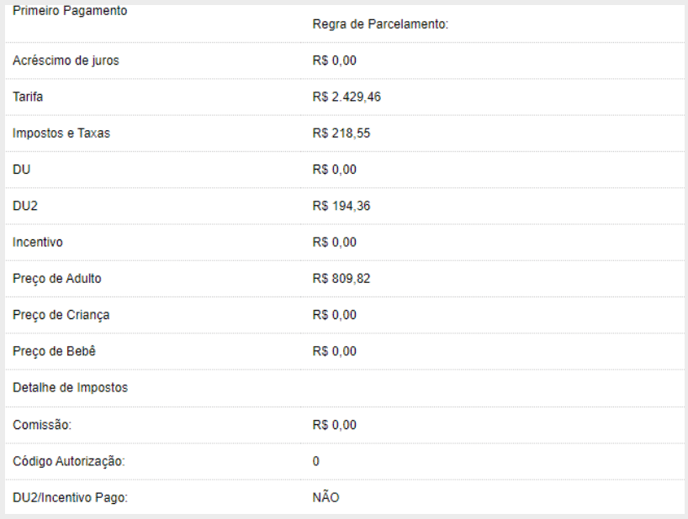Click the DU2/Incentivo Pago value NÃO

327,497
